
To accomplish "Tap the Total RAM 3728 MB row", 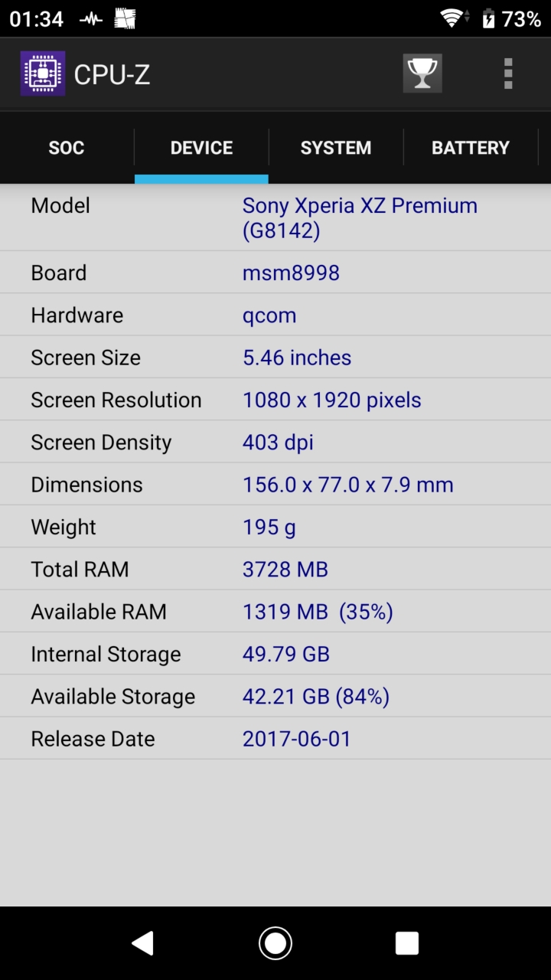I will 275,569.
